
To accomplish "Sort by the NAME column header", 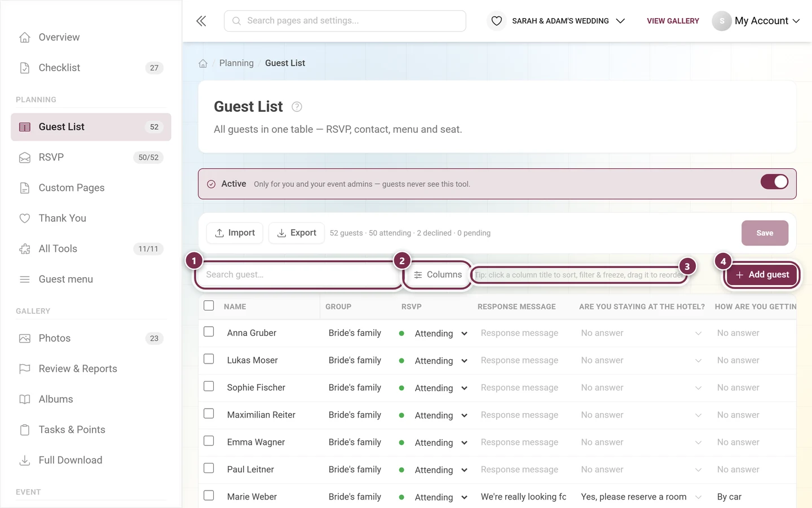I will pyautogui.click(x=235, y=306).
